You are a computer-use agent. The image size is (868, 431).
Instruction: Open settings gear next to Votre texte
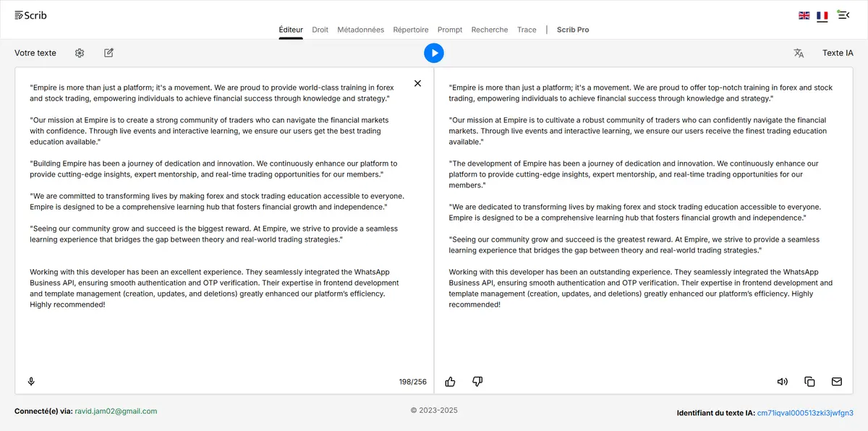click(x=80, y=53)
